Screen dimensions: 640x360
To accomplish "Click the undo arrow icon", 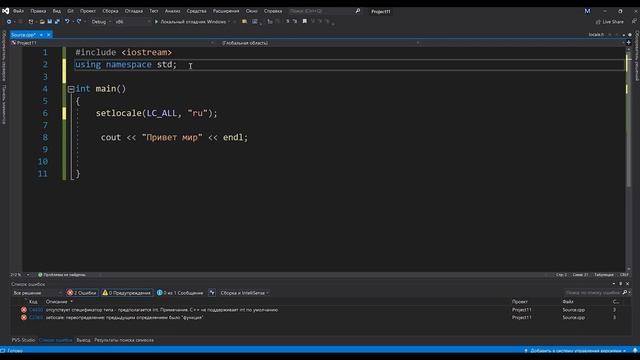I will pos(67,22).
